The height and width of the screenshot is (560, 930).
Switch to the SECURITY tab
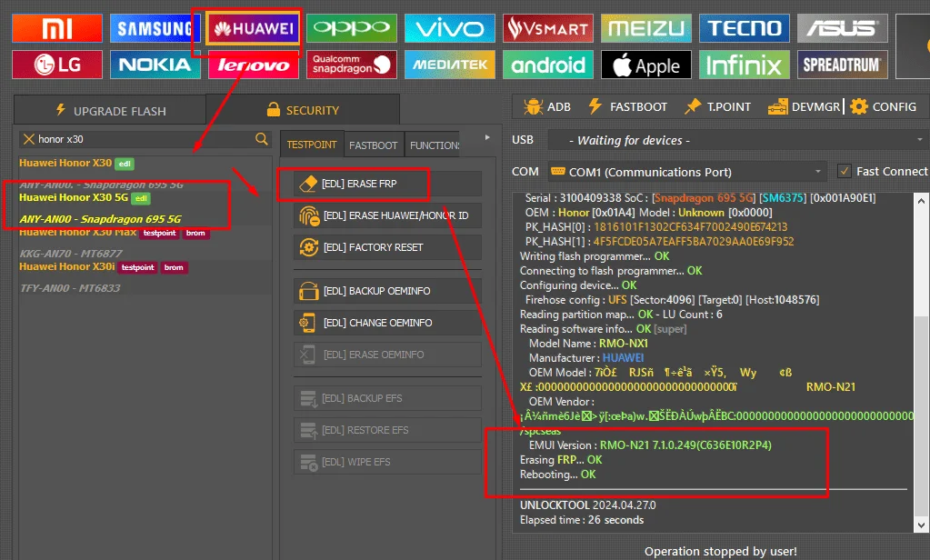click(x=303, y=110)
